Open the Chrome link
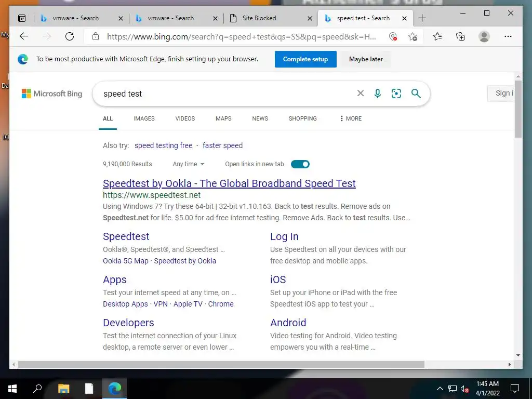Screen dimensions: 532x399 pyautogui.click(x=221, y=304)
